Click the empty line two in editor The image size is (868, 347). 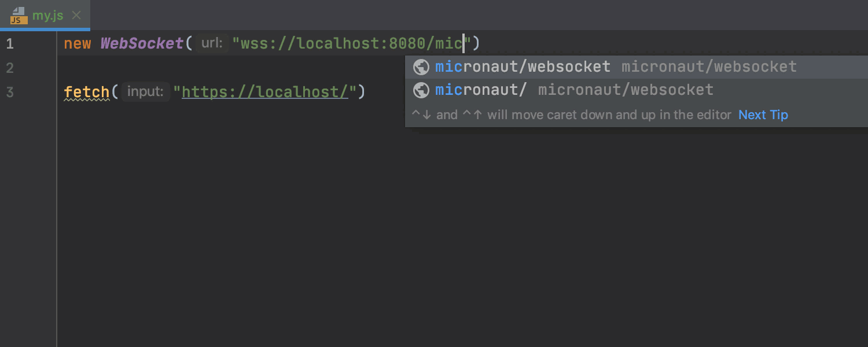point(231,68)
